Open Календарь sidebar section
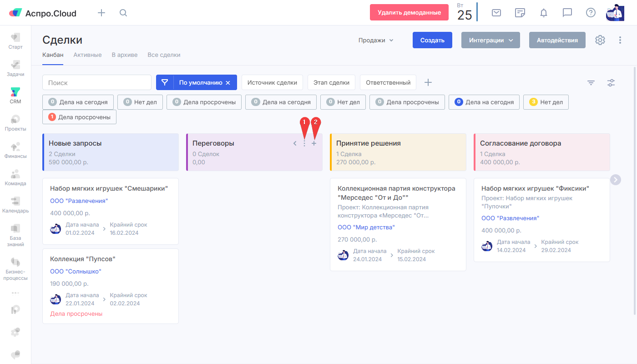 (x=15, y=205)
